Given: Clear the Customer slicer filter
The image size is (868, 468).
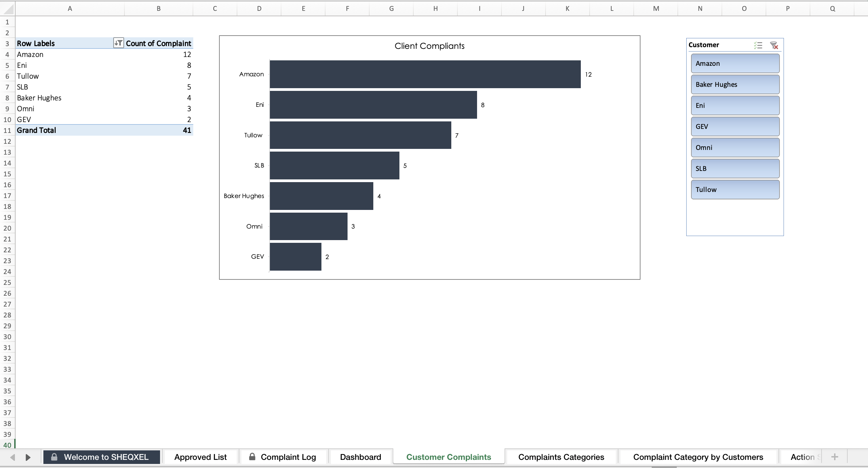Looking at the screenshot, I should (x=774, y=45).
